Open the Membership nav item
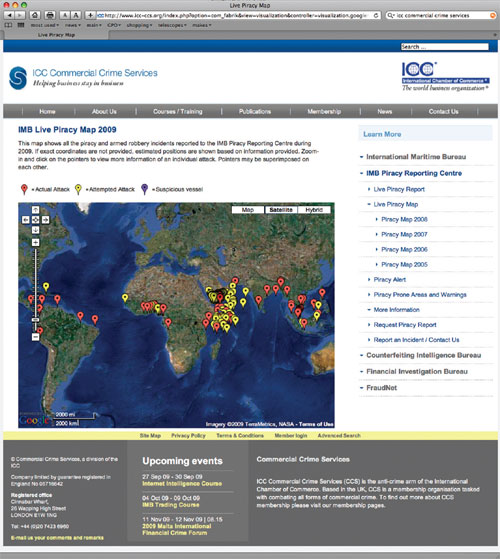500x559 pixels. point(324,112)
